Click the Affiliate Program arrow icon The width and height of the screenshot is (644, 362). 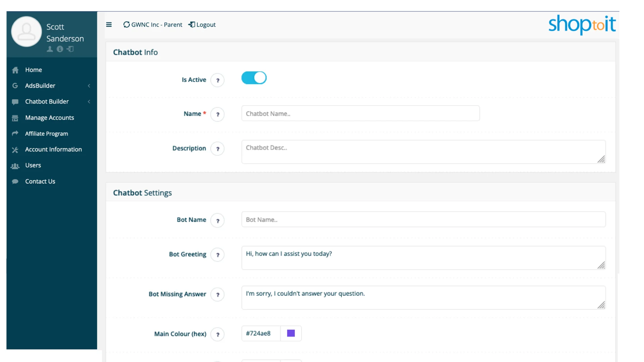[15, 133]
